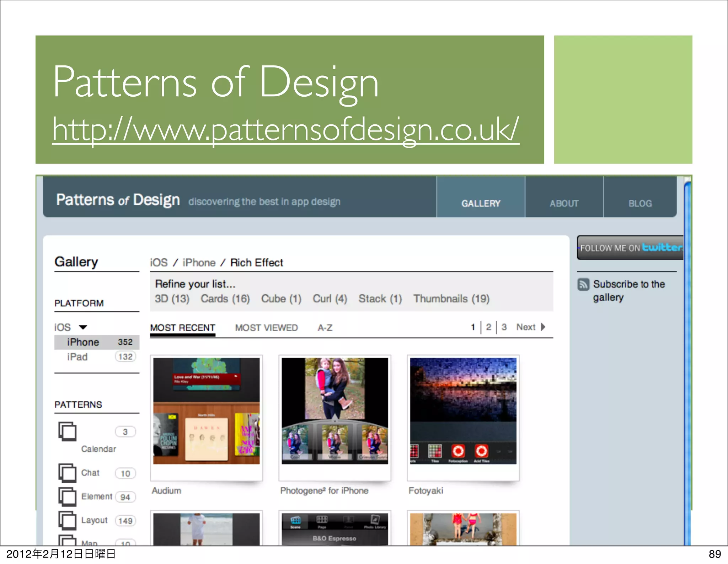Switch to the GALLERY tab

(481, 197)
